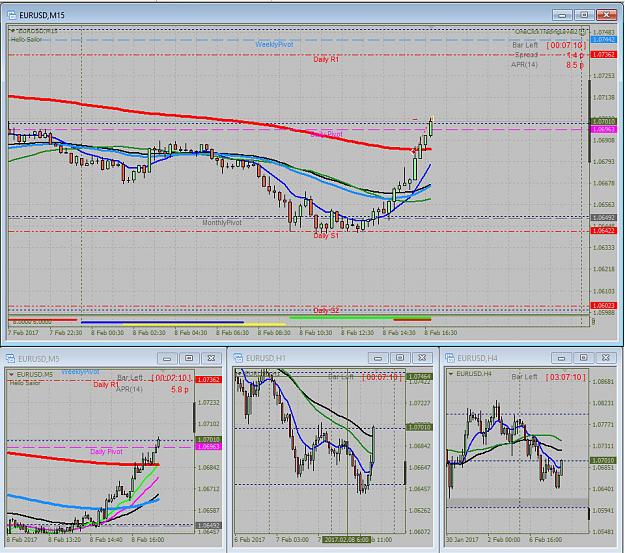The height and width of the screenshot is (553, 625).
Task: Click "8 Feb 16:00" on M5 time axis
Action: [148, 539]
